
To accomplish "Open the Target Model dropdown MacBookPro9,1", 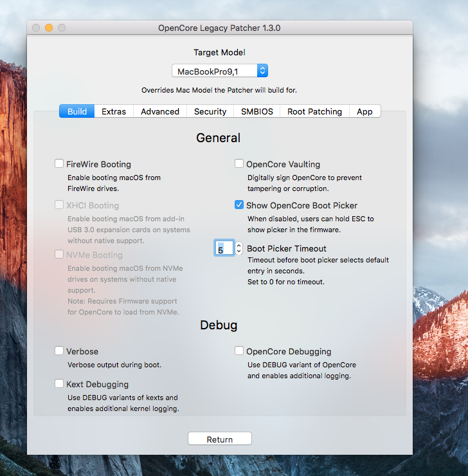I will [220, 71].
